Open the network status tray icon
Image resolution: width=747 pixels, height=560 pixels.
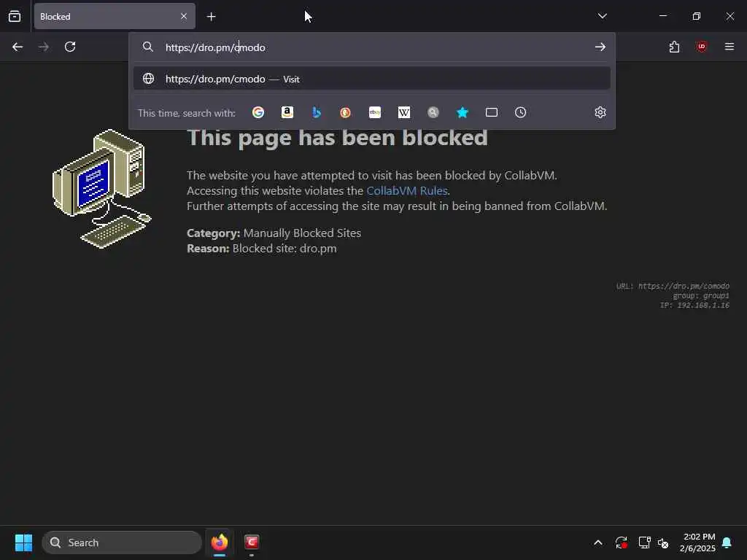click(644, 542)
